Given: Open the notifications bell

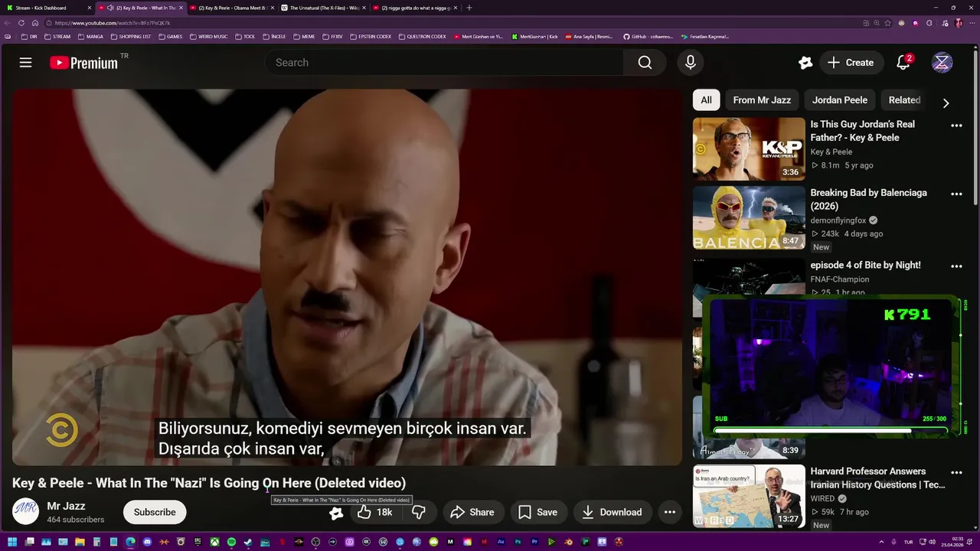Looking at the screenshot, I should [x=903, y=63].
